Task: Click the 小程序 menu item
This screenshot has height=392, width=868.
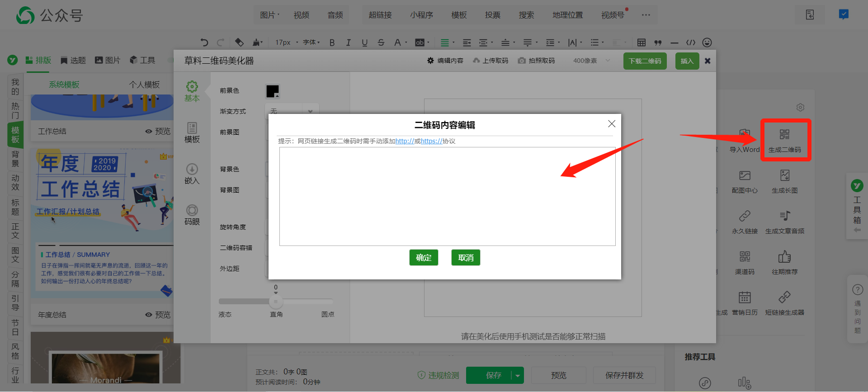Action: click(x=421, y=15)
